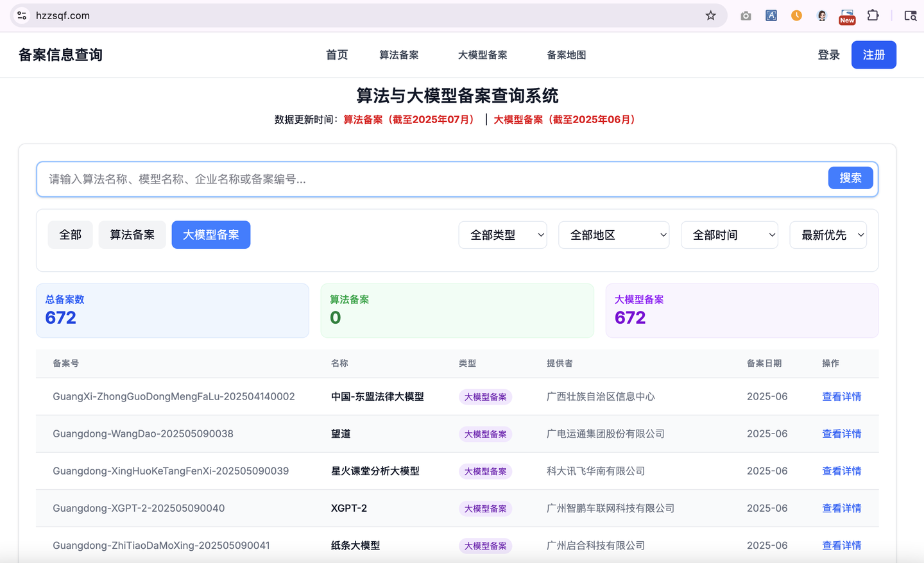Screen dimensions: 924x563
Task: Click Guangdong-ZhiTiaoDaMoXing-202505090041 record number
Action: pos(161,545)
